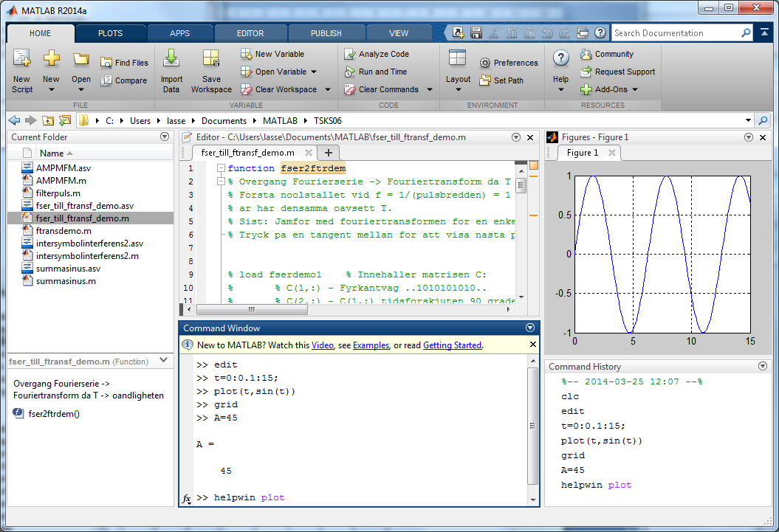Open the Examples link
Screen dimensions: 779x532
coord(371,345)
